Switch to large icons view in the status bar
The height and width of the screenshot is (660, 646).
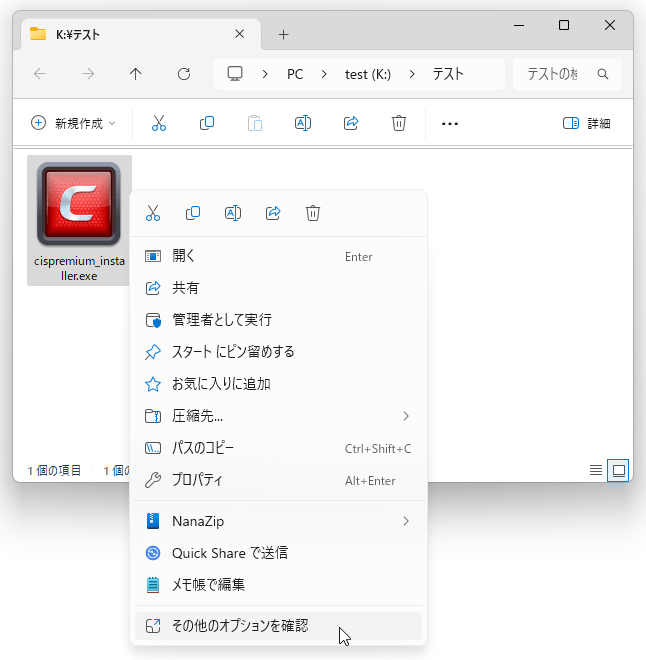click(618, 470)
